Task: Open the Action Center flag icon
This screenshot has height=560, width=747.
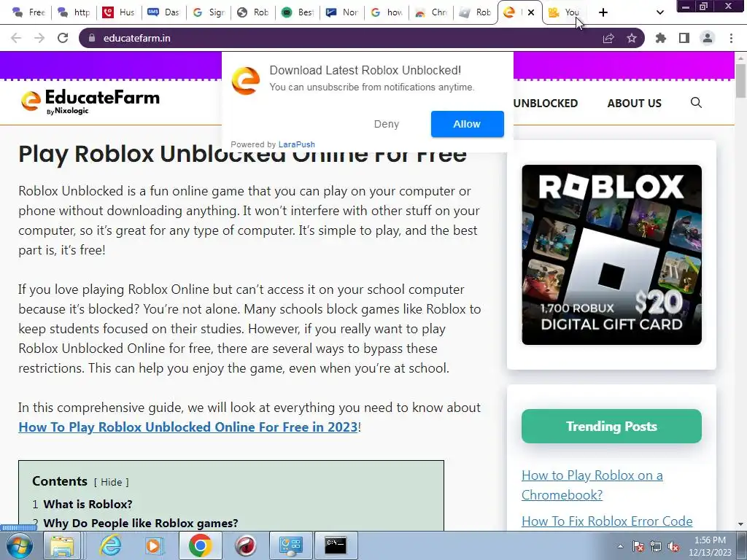Action: point(638,547)
